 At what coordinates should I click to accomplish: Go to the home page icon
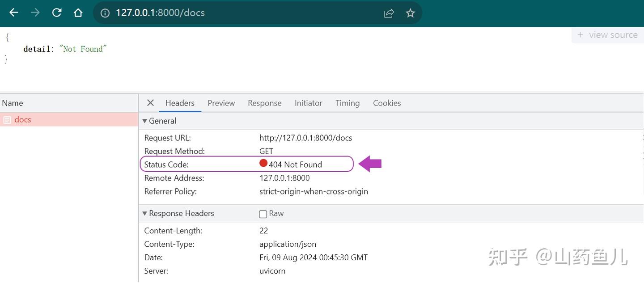(78, 13)
